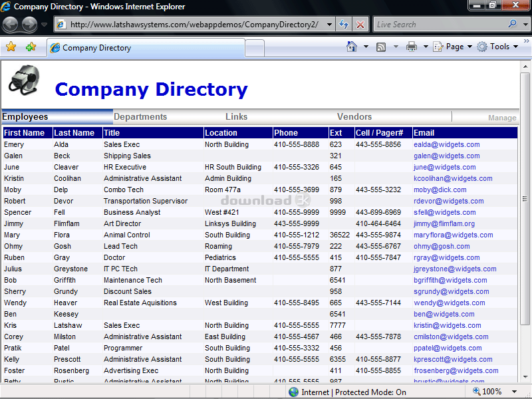Image resolution: width=532 pixels, height=399 pixels.
Task: Expand the zoom level dropdown arrow
Action: pos(514,392)
